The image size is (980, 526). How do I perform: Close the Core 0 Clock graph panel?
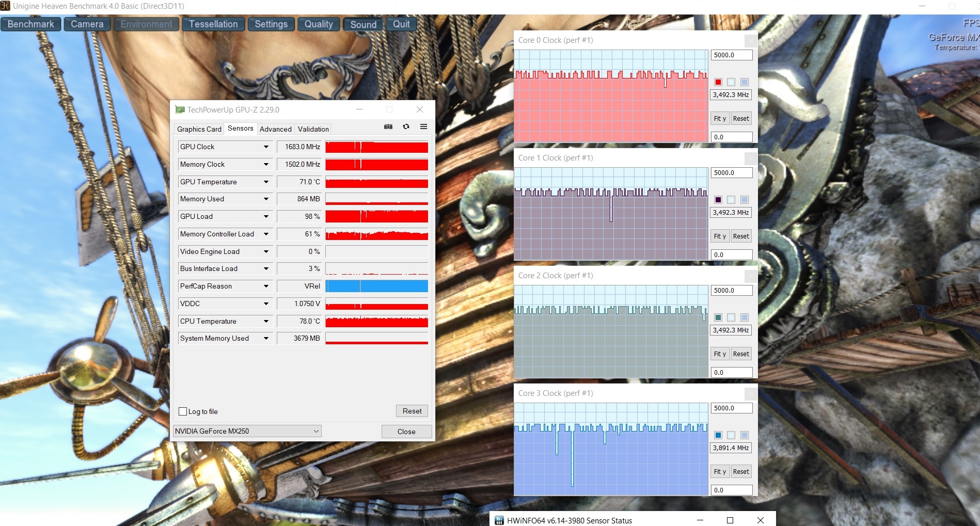(750, 40)
